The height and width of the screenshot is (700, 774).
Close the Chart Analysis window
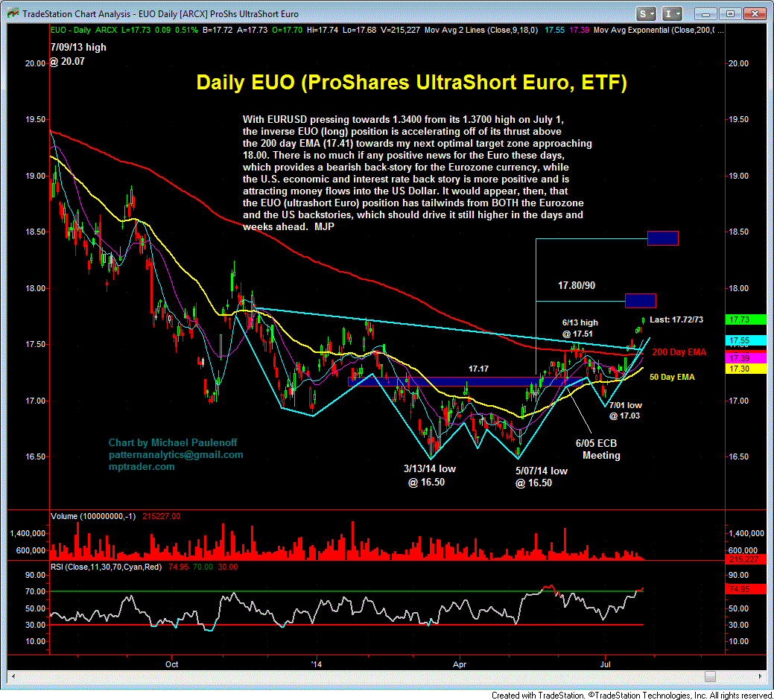point(755,14)
